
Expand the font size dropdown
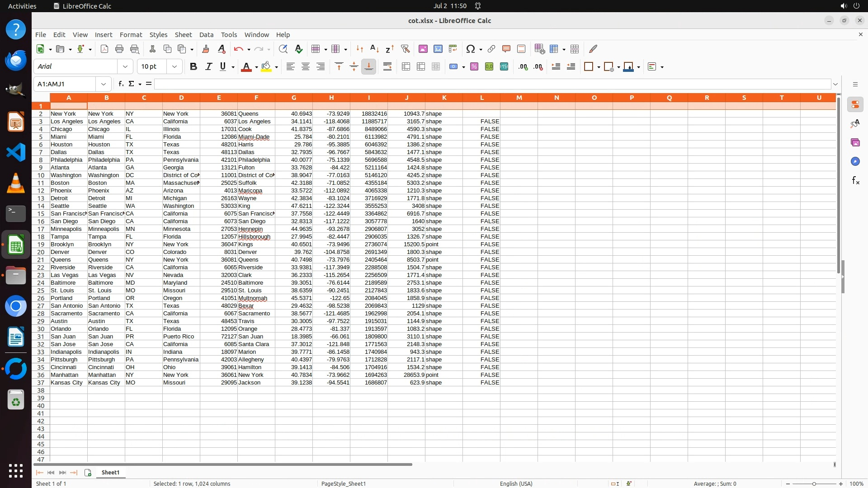(x=175, y=67)
